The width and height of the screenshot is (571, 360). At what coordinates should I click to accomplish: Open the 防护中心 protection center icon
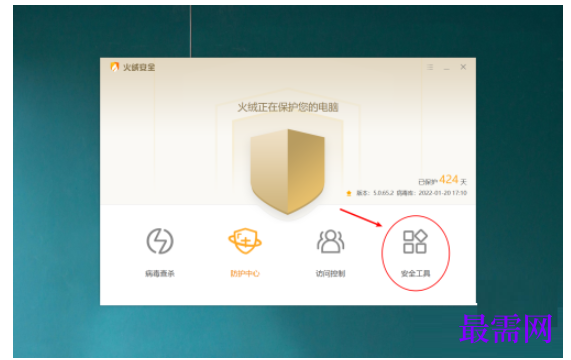[x=245, y=241]
